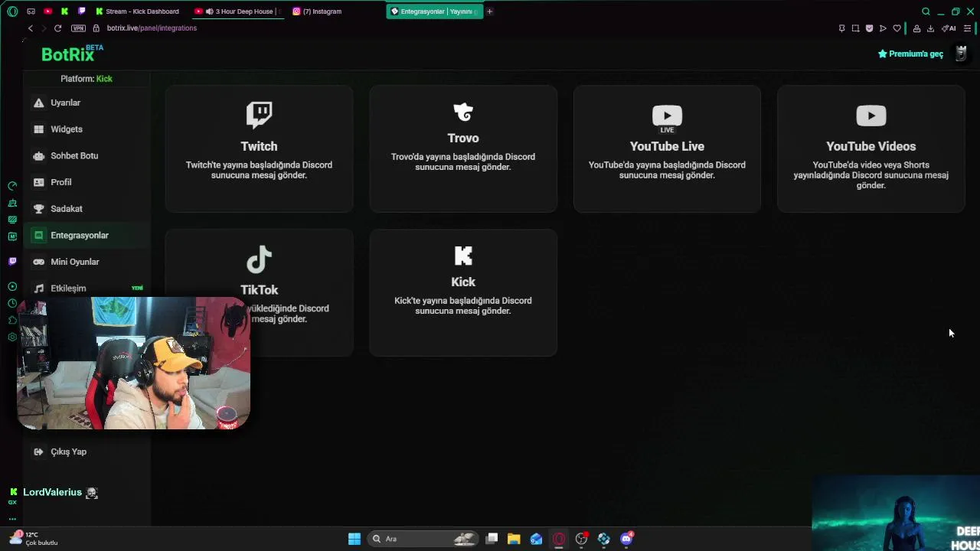Open new browser tab with plus button

coord(490,11)
